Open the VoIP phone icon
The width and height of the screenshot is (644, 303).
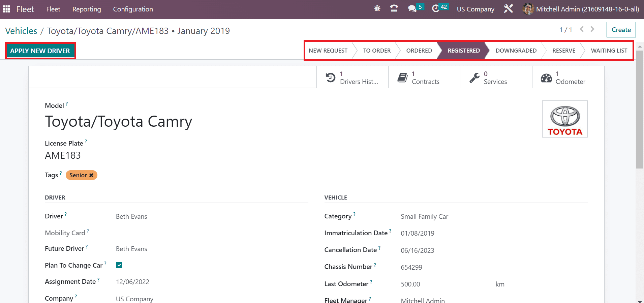394,8
